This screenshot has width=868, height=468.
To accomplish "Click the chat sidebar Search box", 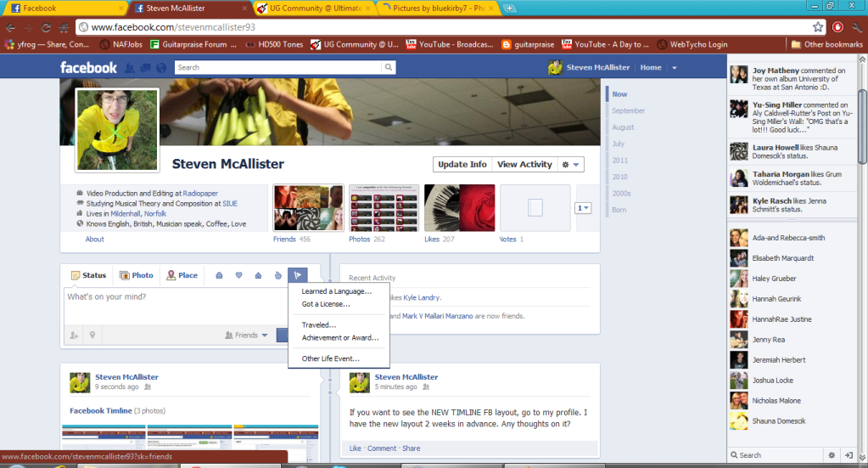I will pos(775,454).
